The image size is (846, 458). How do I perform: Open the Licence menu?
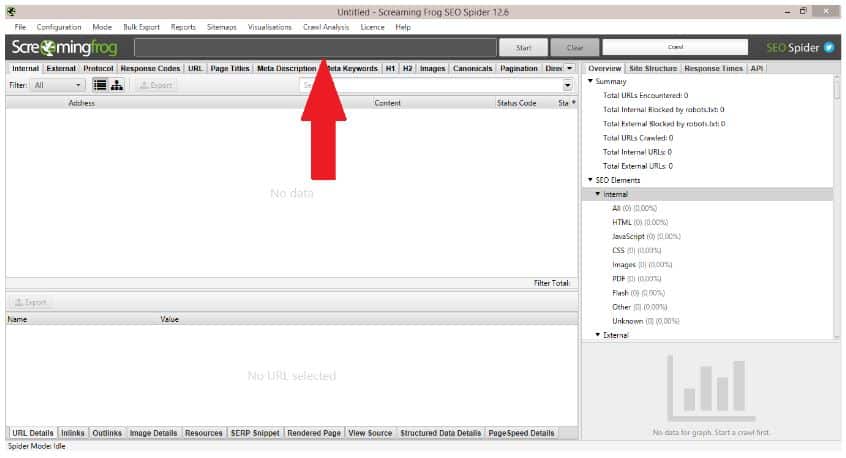pyautogui.click(x=372, y=27)
